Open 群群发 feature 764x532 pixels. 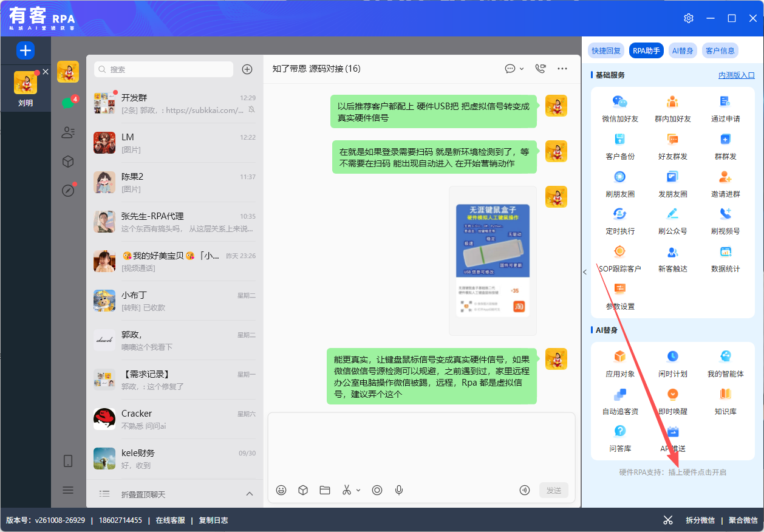(725, 146)
